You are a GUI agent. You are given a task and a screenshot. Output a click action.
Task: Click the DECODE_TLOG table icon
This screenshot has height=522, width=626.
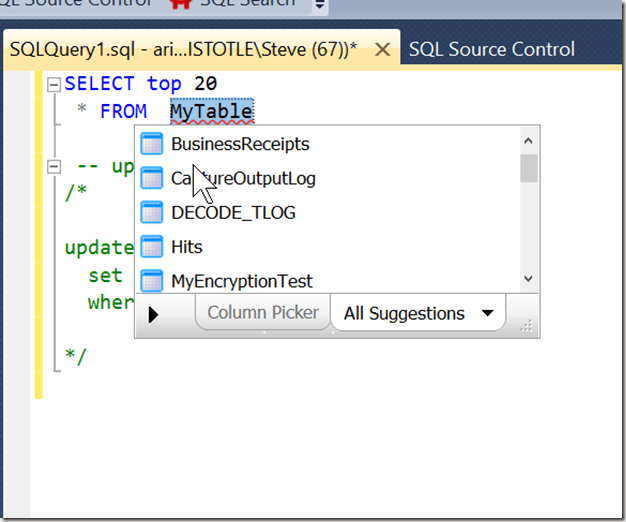point(152,212)
